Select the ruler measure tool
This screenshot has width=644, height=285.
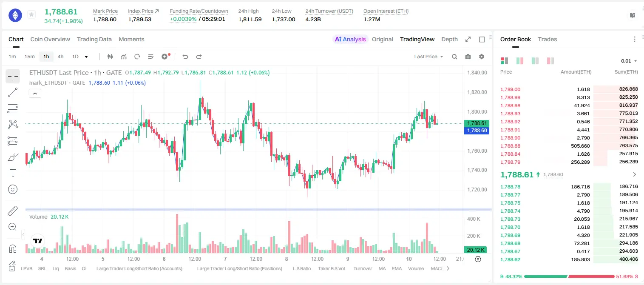13,211
